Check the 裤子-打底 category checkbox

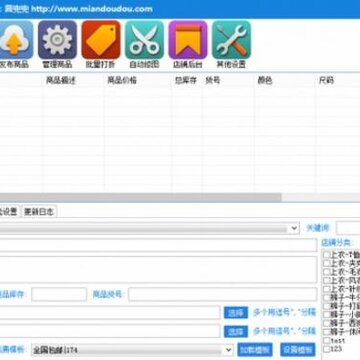point(327,306)
